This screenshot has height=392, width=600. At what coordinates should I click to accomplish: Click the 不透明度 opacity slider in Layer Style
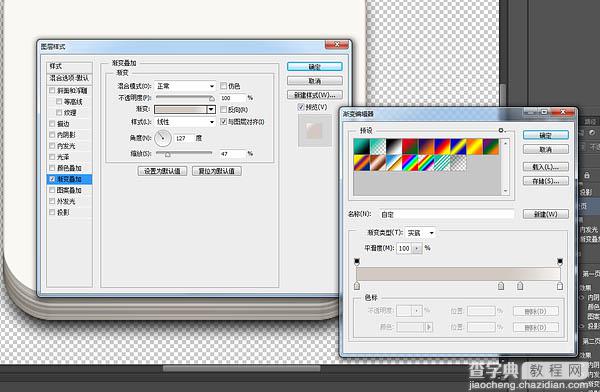[185, 98]
